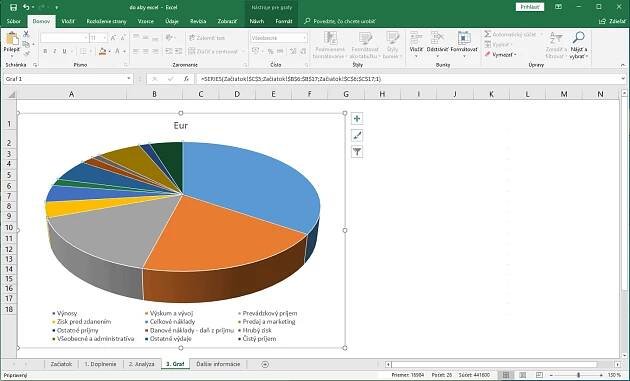
Task: Click the Formátovať cells icon
Action: pos(464,38)
